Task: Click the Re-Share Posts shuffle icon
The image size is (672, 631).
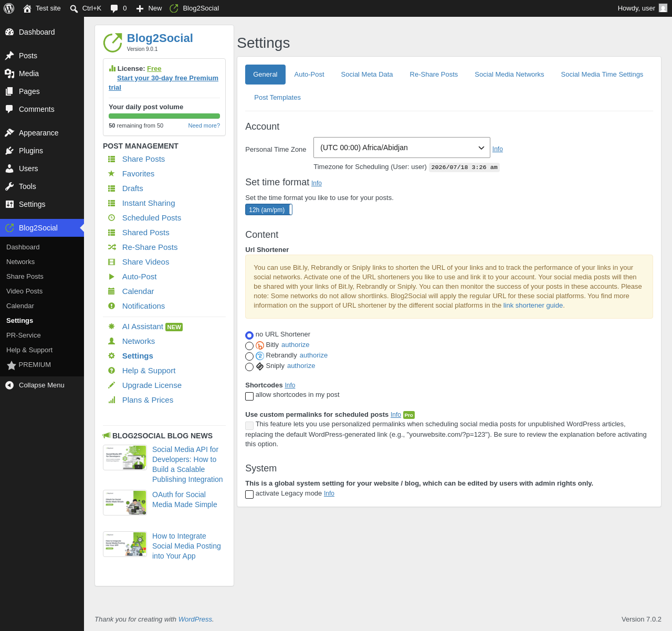Action: click(111, 247)
